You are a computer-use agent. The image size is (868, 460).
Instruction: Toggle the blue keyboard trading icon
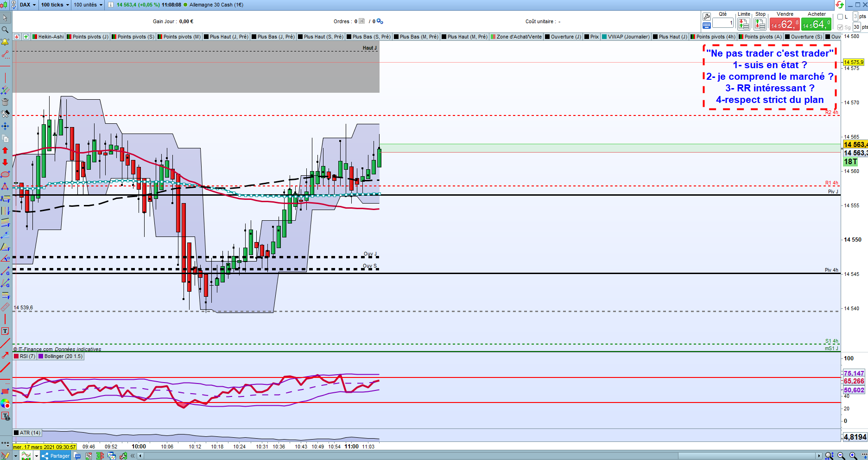click(707, 26)
